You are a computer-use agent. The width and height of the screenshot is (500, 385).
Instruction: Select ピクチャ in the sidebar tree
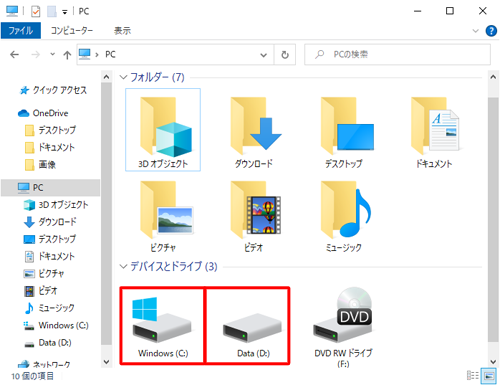pos(44,274)
